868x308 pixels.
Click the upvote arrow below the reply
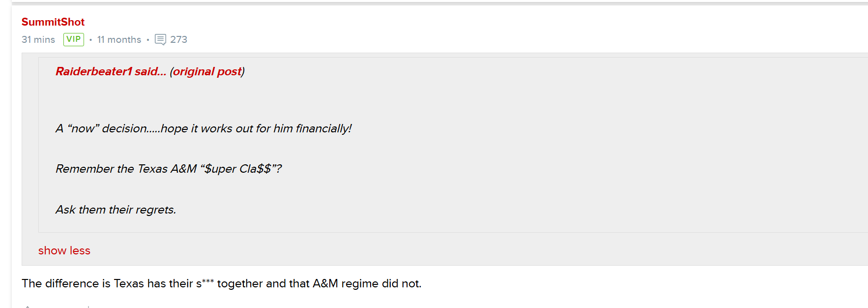28,306
